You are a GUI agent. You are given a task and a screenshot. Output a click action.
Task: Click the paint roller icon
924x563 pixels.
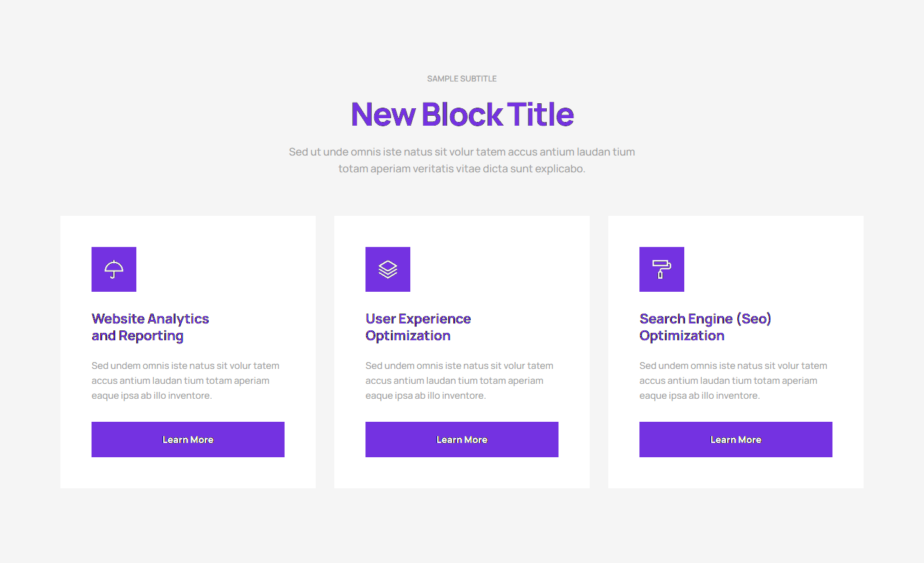662,269
